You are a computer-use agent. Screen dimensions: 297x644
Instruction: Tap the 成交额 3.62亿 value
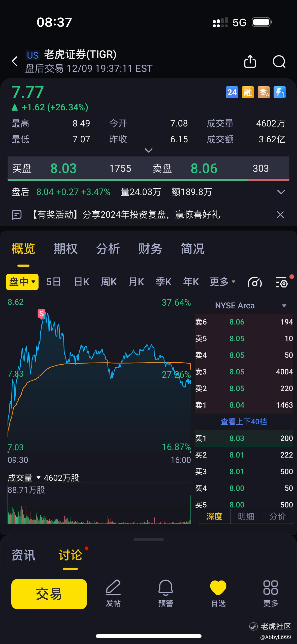(x=272, y=139)
